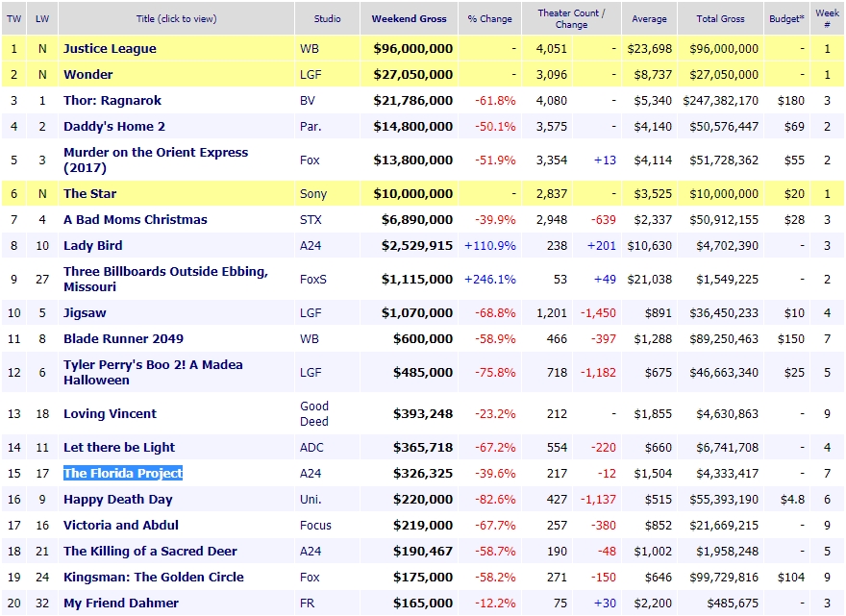This screenshot has width=846, height=616.
Task: Click the $21,786,000 weekend gross value
Action: [x=412, y=100]
